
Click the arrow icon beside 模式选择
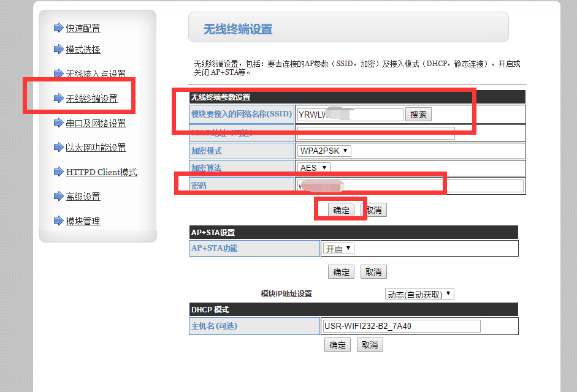coord(58,49)
